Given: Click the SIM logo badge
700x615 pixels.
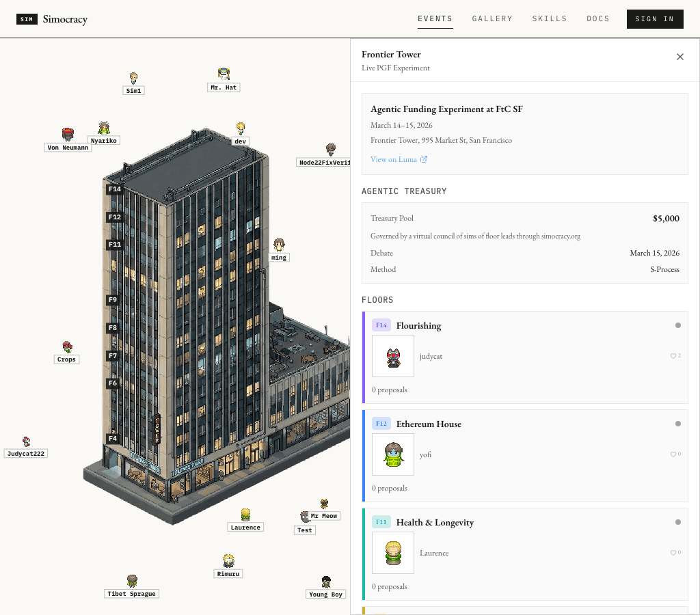Looking at the screenshot, I should 27,19.
